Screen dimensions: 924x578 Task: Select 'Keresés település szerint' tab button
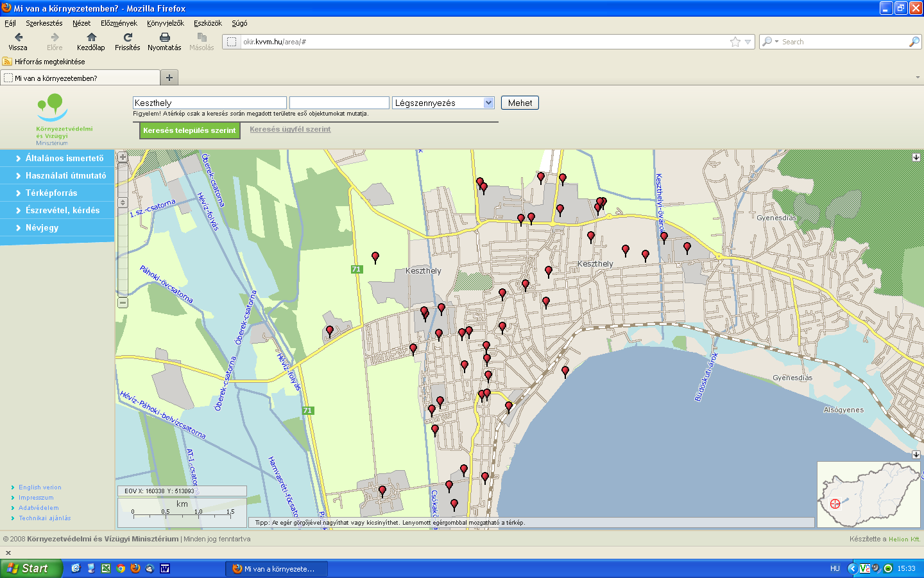(x=189, y=130)
